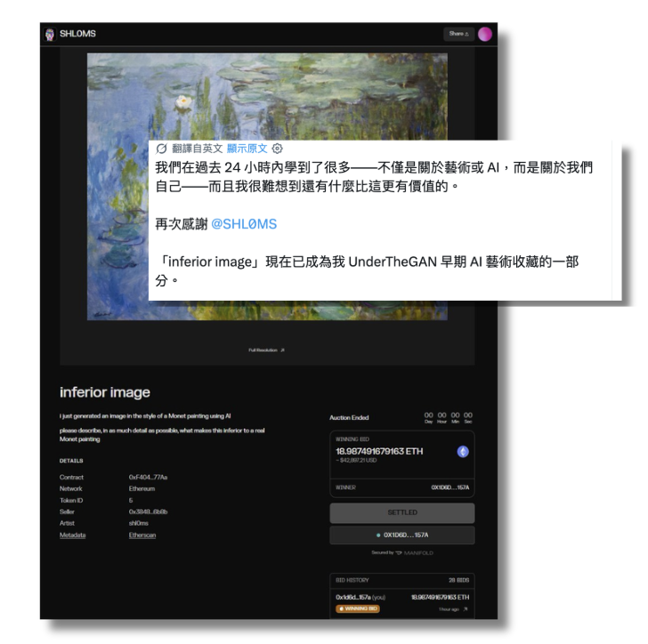Click the 'inferior image' title
648x644 pixels.
pos(104,391)
